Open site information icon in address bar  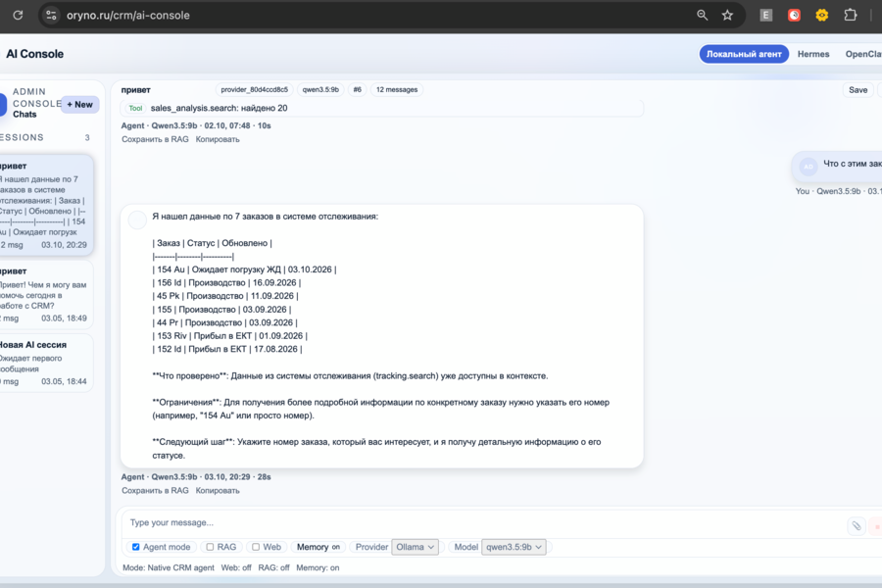click(51, 16)
